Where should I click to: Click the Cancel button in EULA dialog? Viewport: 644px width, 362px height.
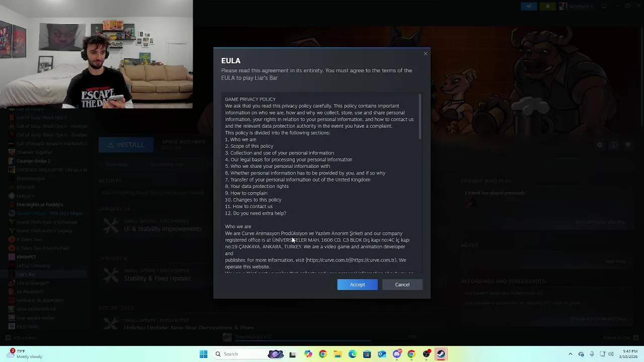pyautogui.click(x=402, y=285)
